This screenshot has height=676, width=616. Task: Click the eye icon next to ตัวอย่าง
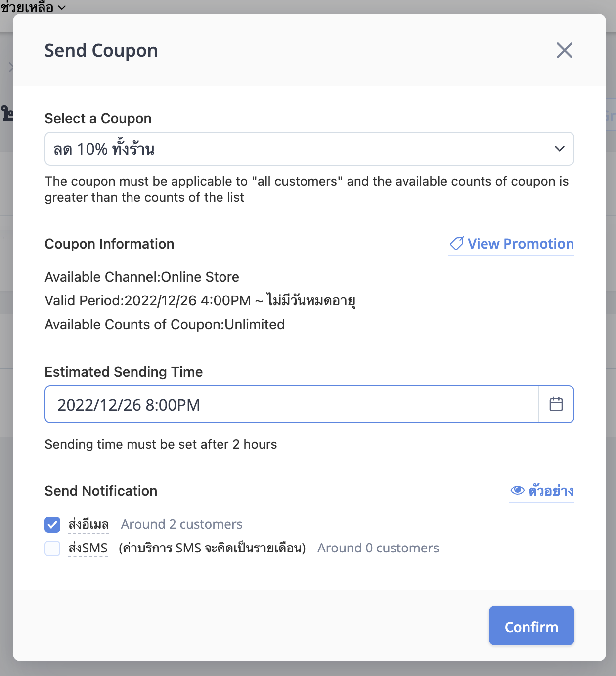[518, 490]
